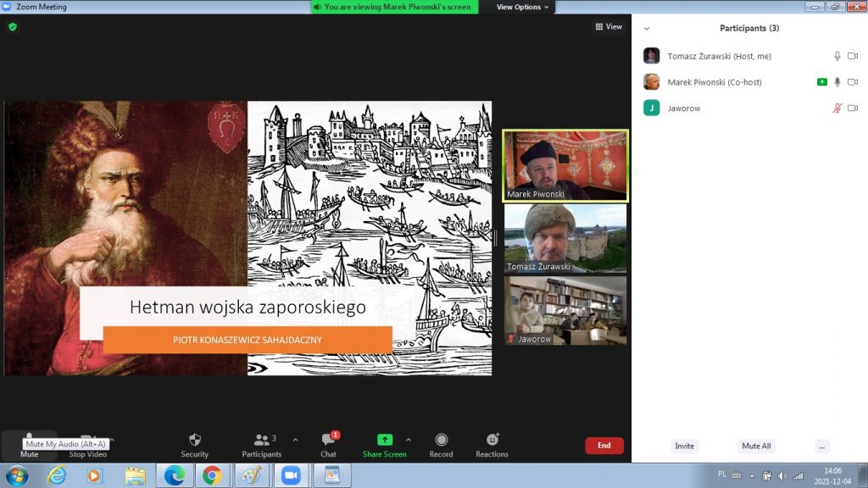Start recording the meeting
This screenshot has height=488, width=868.
coord(441,445)
